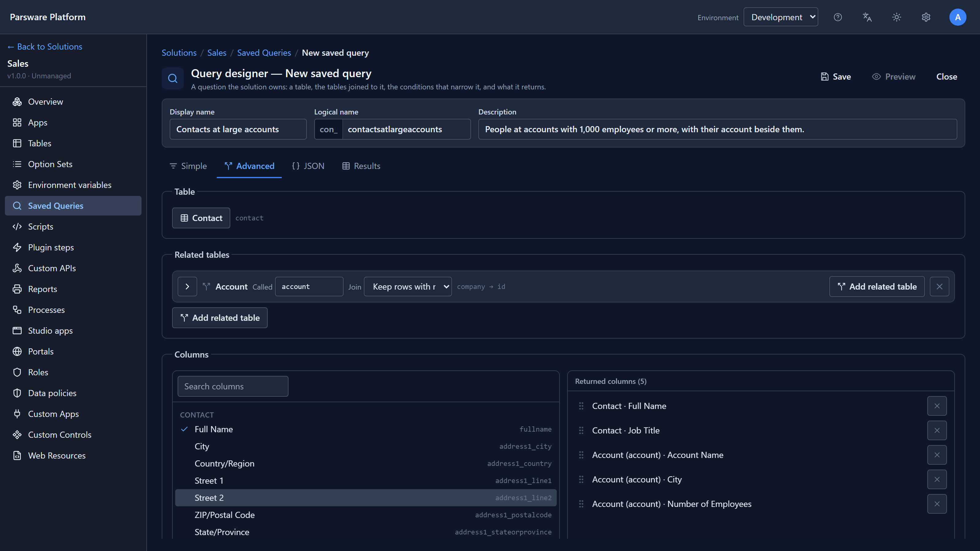Expand the Account related table row
980x551 pixels.
(187, 287)
